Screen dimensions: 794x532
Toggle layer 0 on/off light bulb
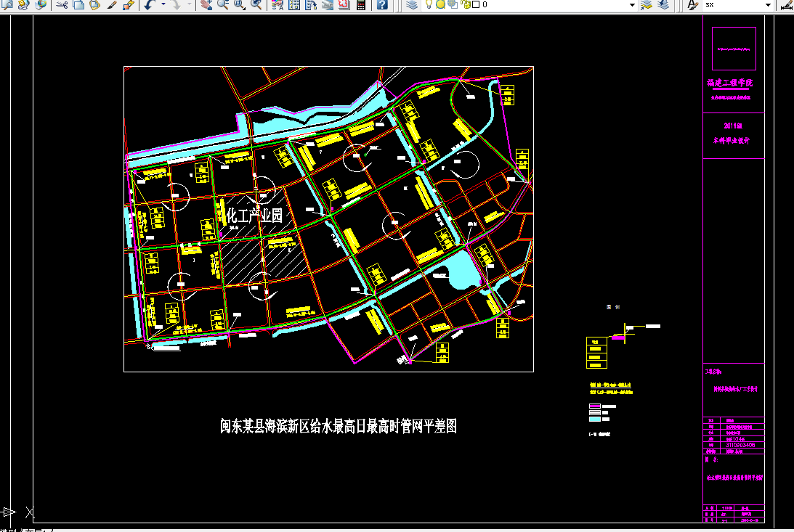(x=429, y=4)
